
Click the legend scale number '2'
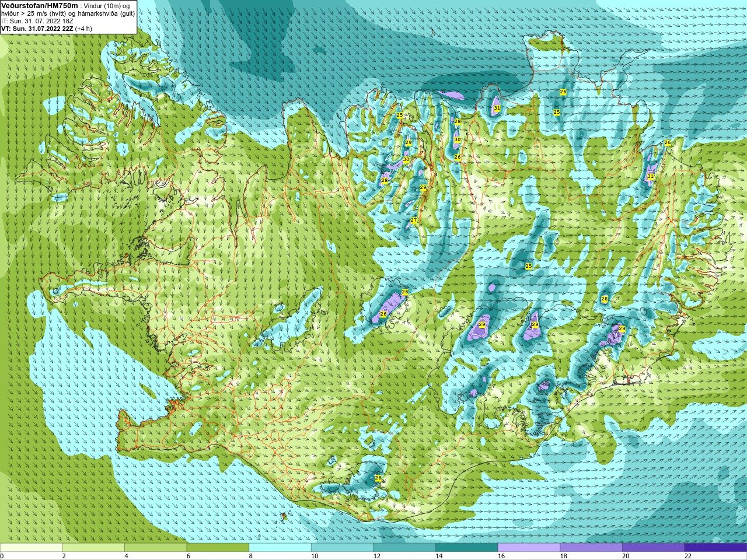coord(64,556)
